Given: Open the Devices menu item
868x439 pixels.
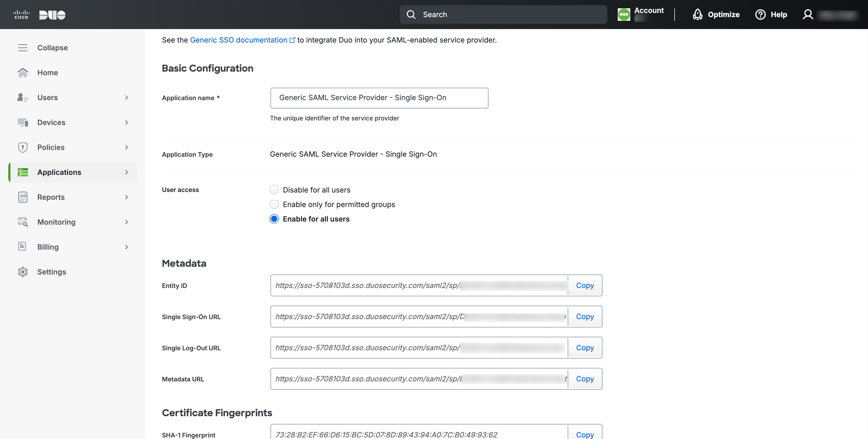Looking at the screenshot, I should click(51, 122).
